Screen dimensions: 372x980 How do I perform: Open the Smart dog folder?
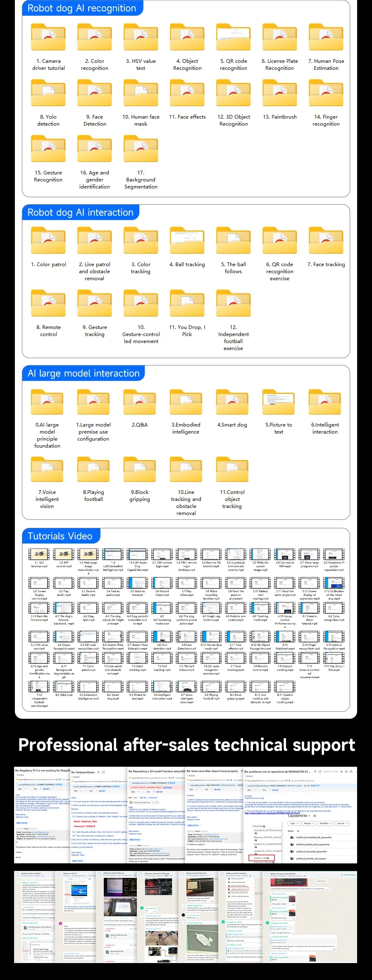232,402
